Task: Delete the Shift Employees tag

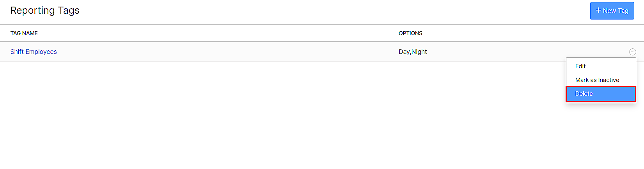Action: point(584,94)
